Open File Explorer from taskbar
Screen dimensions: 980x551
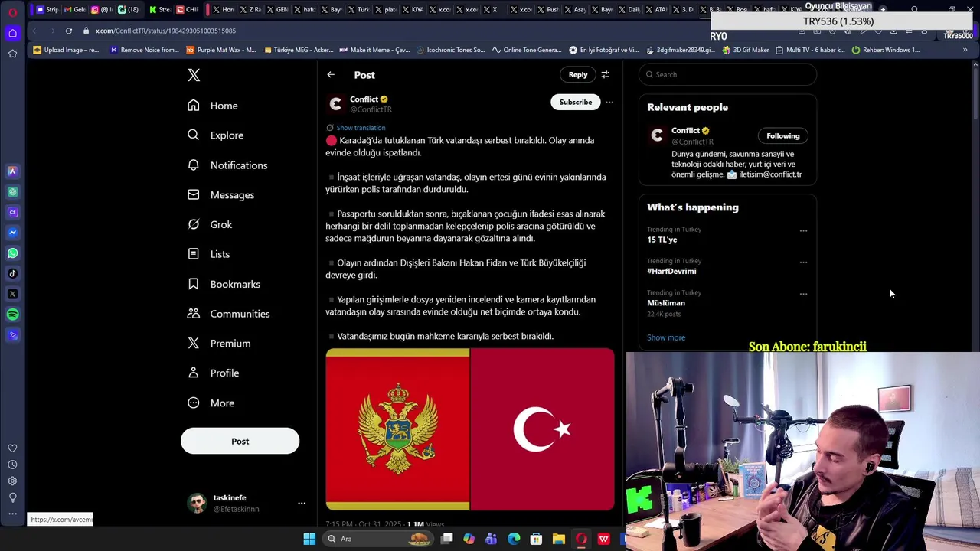coord(559,539)
